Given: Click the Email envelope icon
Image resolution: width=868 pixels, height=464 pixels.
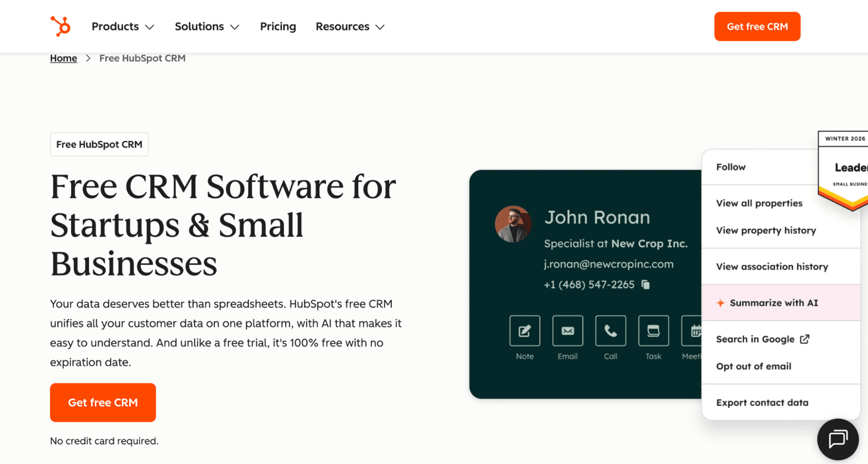Looking at the screenshot, I should (568, 331).
